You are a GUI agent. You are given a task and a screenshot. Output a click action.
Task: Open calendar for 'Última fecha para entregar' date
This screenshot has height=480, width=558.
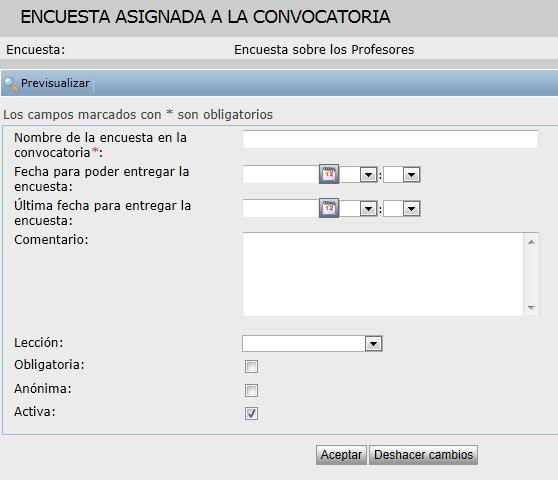[329, 208]
